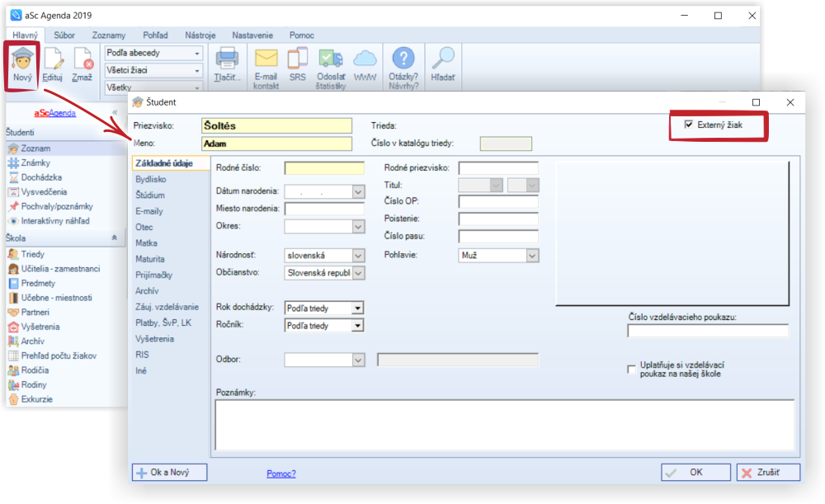Click the Miesto narodenia input field
Screen dimensions: 825x504
(324, 209)
